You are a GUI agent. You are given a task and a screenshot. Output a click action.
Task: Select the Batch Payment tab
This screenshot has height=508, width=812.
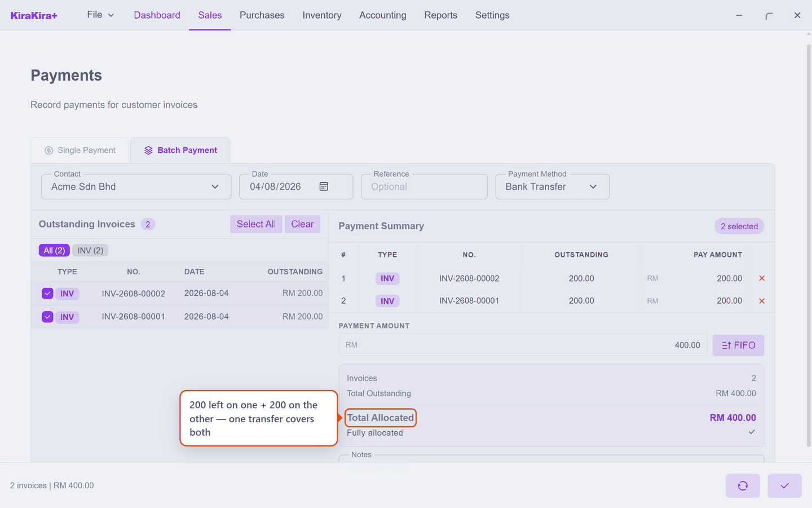tap(180, 150)
